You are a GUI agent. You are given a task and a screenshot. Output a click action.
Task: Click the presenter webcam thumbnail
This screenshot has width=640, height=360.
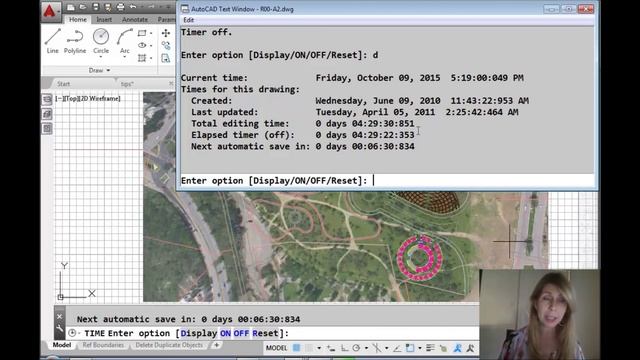tap(539, 314)
